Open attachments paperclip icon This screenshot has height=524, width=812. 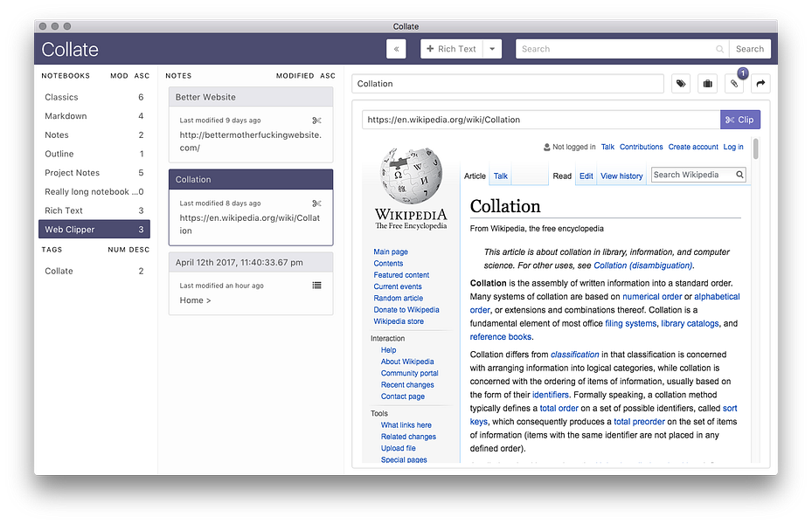point(734,83)
